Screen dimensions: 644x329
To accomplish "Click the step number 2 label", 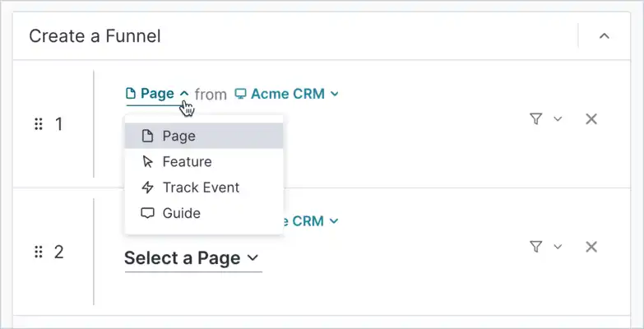I will pyautogui.click(x=59, y=253).
